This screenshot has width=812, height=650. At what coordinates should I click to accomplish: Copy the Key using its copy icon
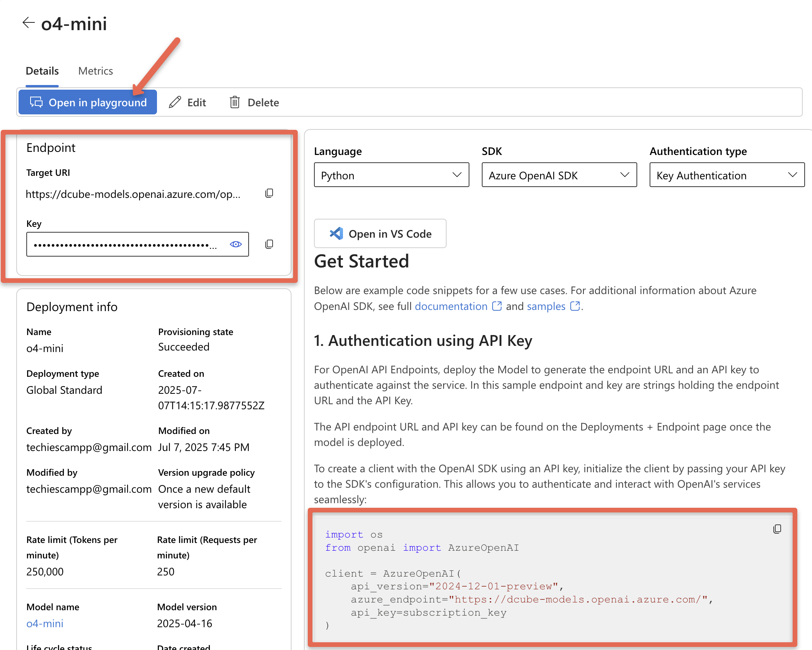269,244
